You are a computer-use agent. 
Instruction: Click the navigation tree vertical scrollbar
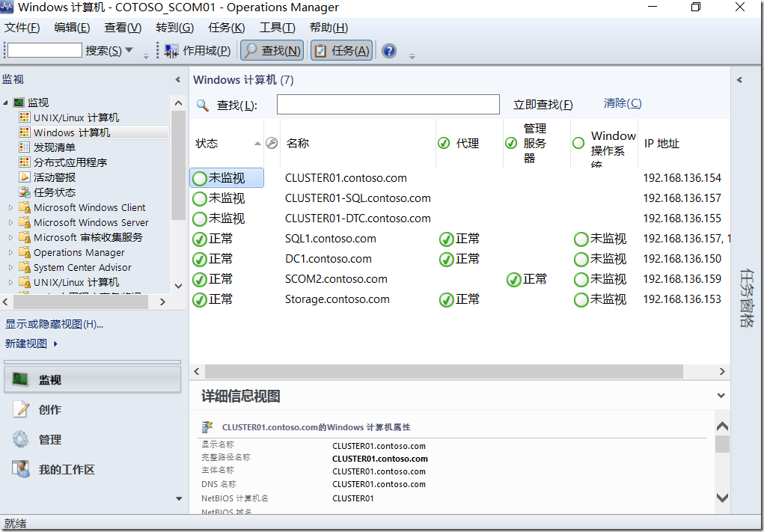178,165
